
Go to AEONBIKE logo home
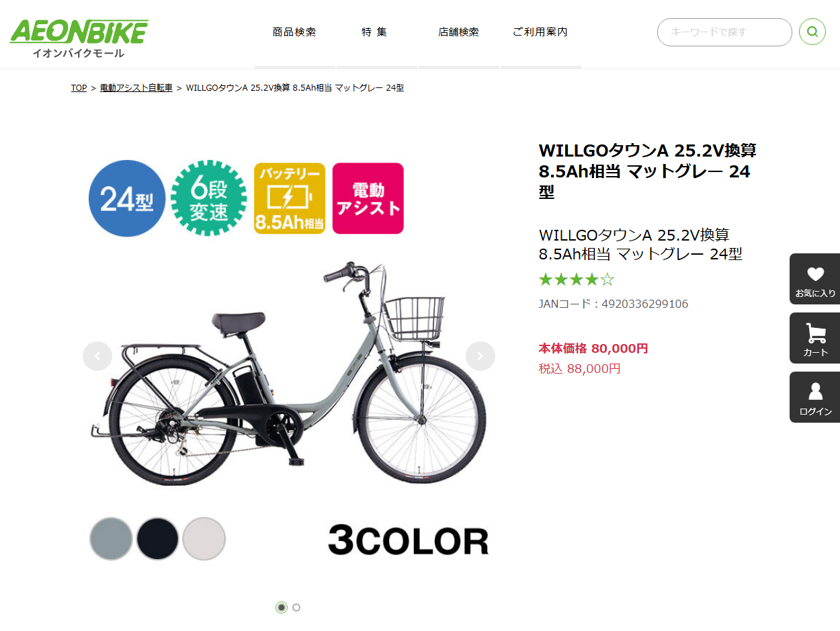coord(79,38)
